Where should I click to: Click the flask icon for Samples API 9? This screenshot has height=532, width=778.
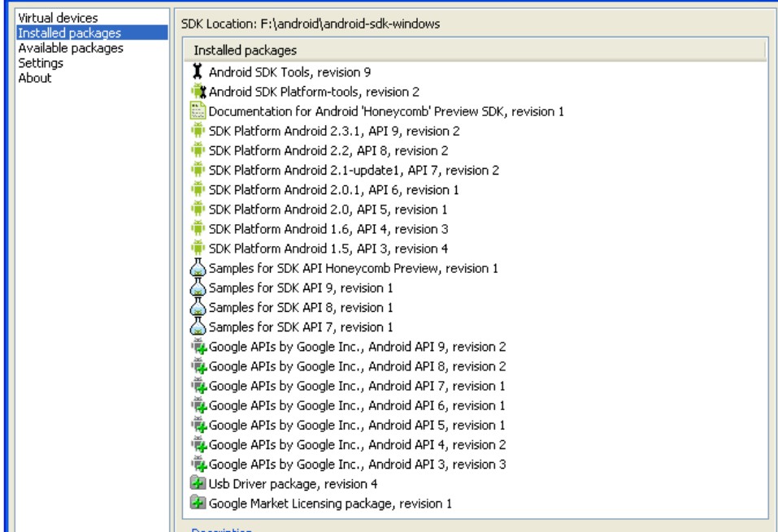pos(198,288)
